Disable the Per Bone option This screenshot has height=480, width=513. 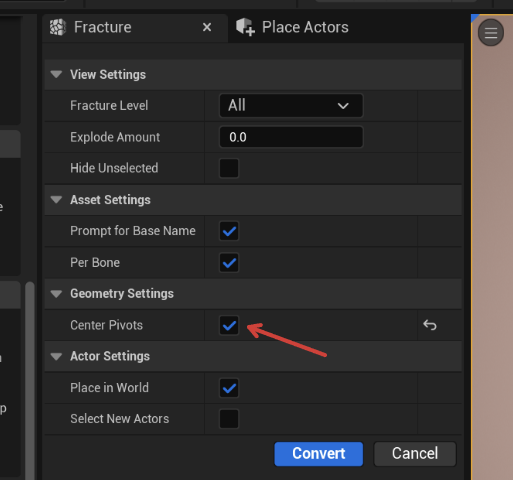click(229, 262)
